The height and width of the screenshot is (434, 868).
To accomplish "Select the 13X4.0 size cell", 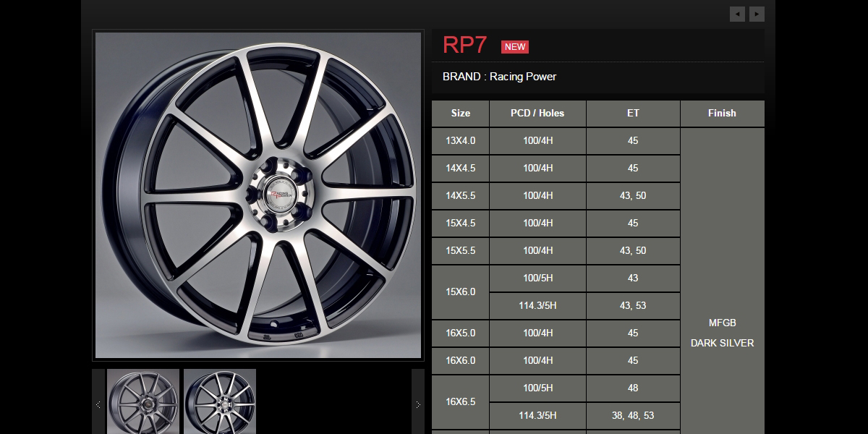I will pyautogui.click(x=461, y=141).
